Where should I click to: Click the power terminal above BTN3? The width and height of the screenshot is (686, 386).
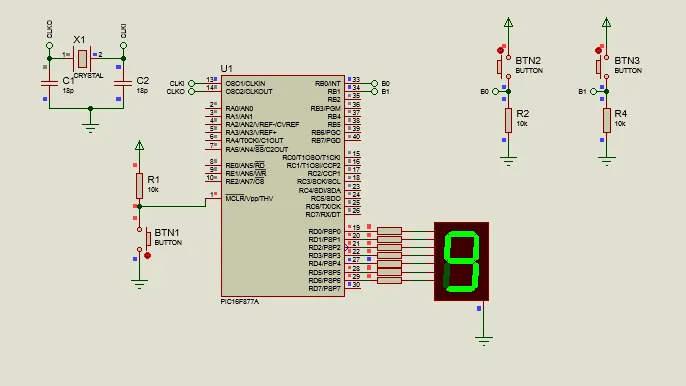pyautogui.click(x=606, y=23)
